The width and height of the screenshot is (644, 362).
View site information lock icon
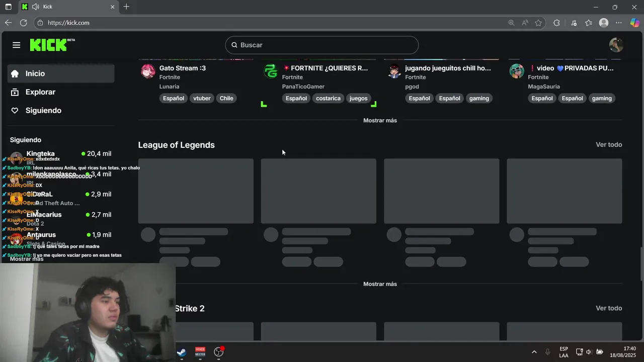click(x=40, y=23)
